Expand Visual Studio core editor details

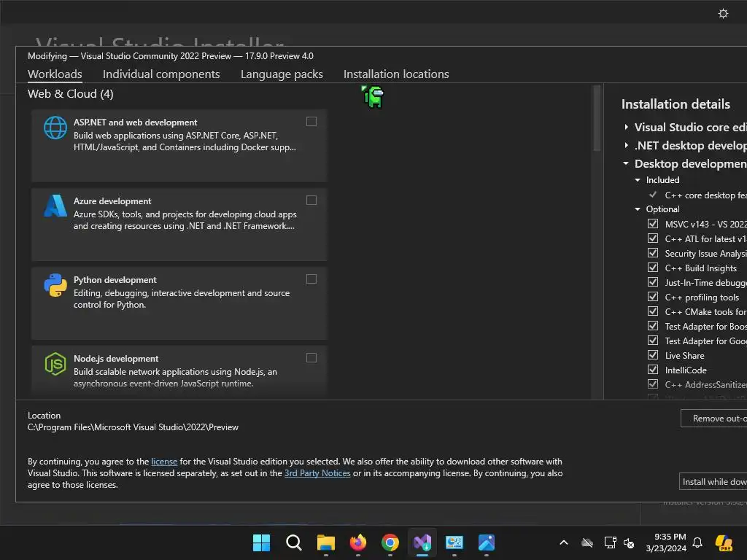(x=626, y=127)
